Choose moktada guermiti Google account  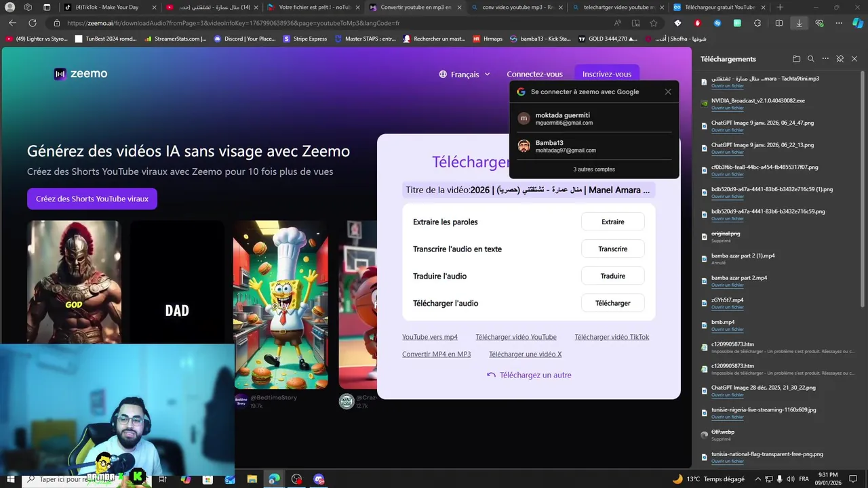(594, 119)
